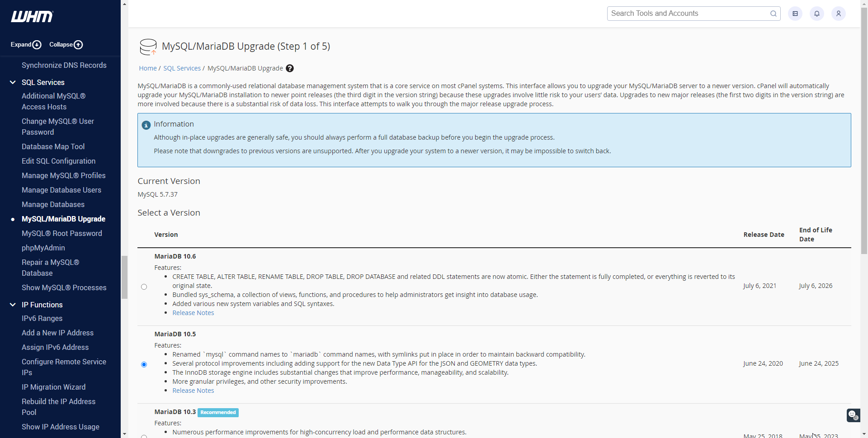Click the sidebar scrollbar thumb
This screenshot has width=868, height=438.
[x=124, y=277]
